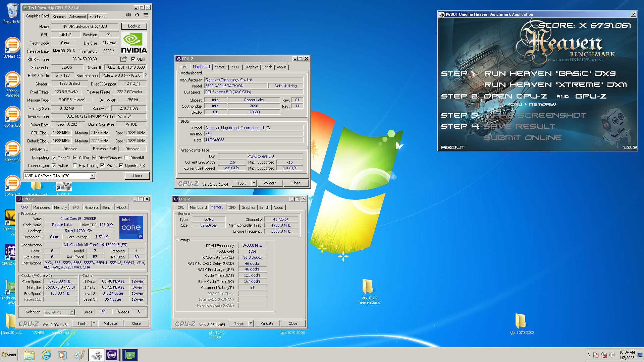Click the volume icon in system tray
The width and height of the screenshot is (644, 362).
pyautogui.click(x=612, y=355)
